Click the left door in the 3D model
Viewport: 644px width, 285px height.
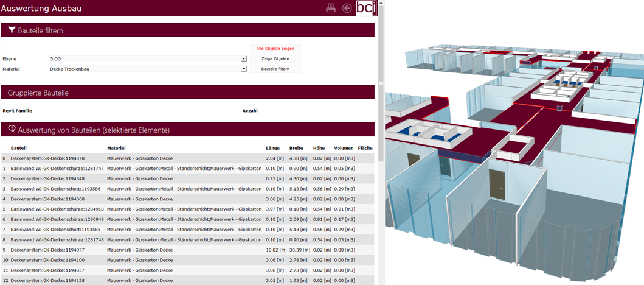pyautogui.click(x=413, y=160)
